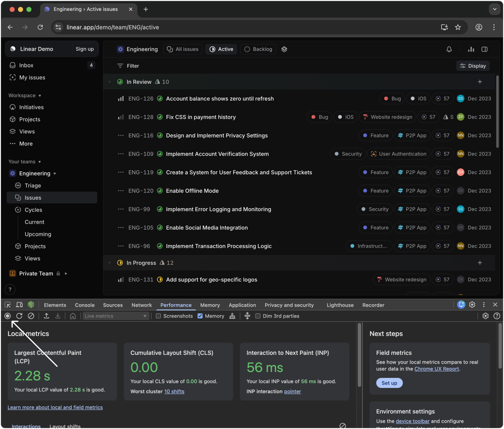
Task: Open the insights chart icon
Action: tap(471, 49)
